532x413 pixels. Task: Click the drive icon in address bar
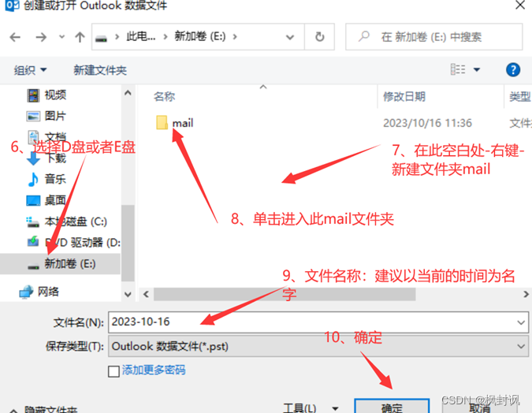coord(101,39)
